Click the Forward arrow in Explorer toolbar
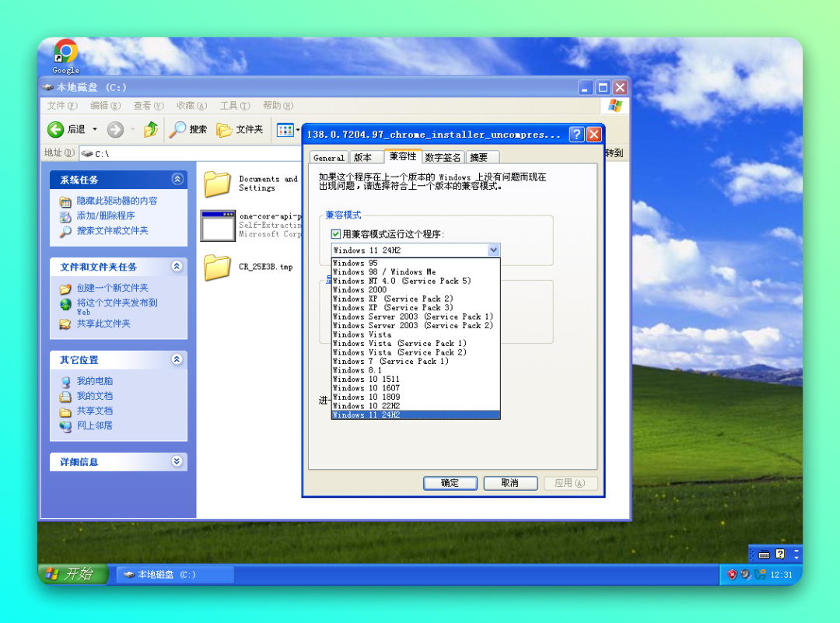Viewport: 840px width, 623px height. point(115,129)
